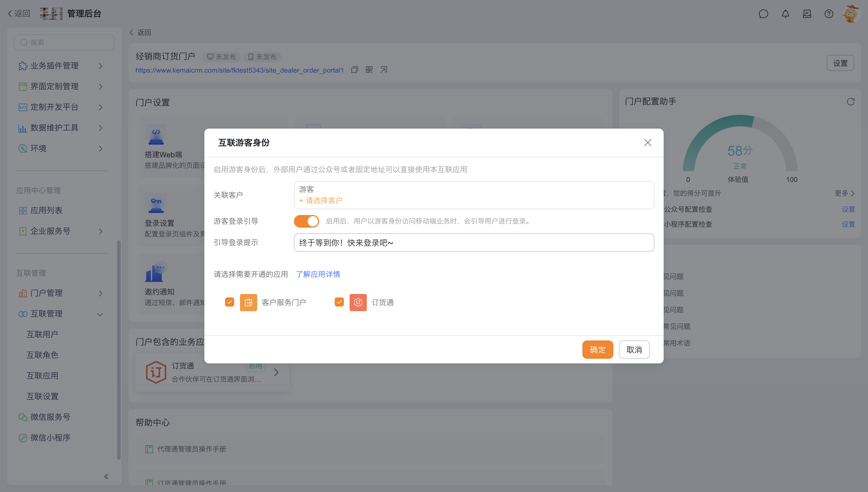Toggle the guest login guide switch
This screenshot has height=492, width=868.
[306, 221]
